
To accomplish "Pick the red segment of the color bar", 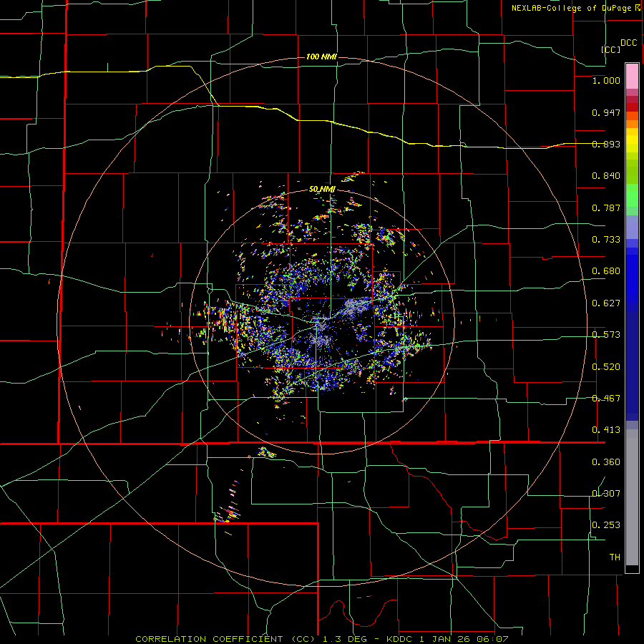I will tap(632, 107).
